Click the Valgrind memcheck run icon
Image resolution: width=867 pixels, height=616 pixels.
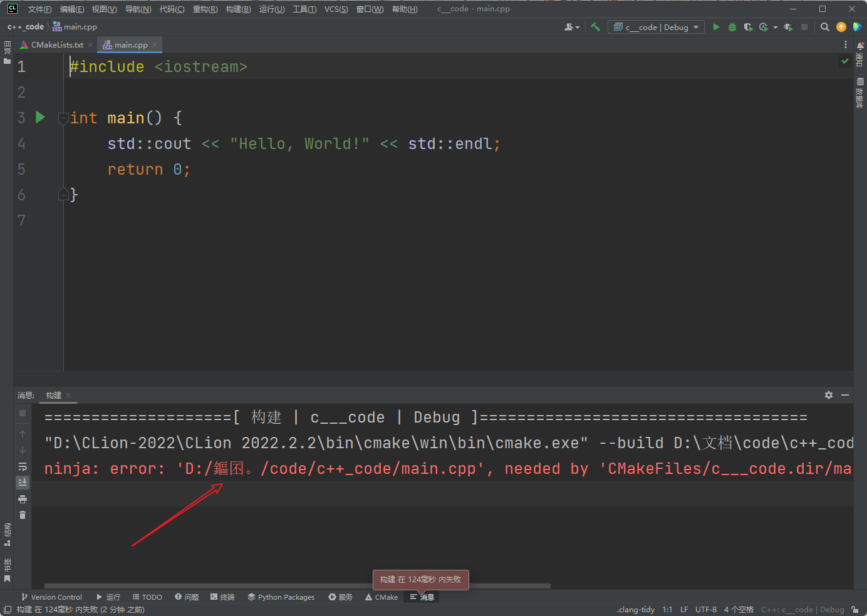coord(788,27)
